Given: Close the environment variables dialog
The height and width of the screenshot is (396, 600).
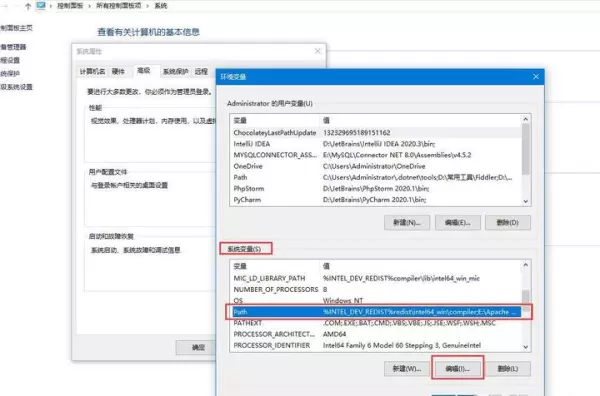Looking at the screenshot, I should point(536,77).
